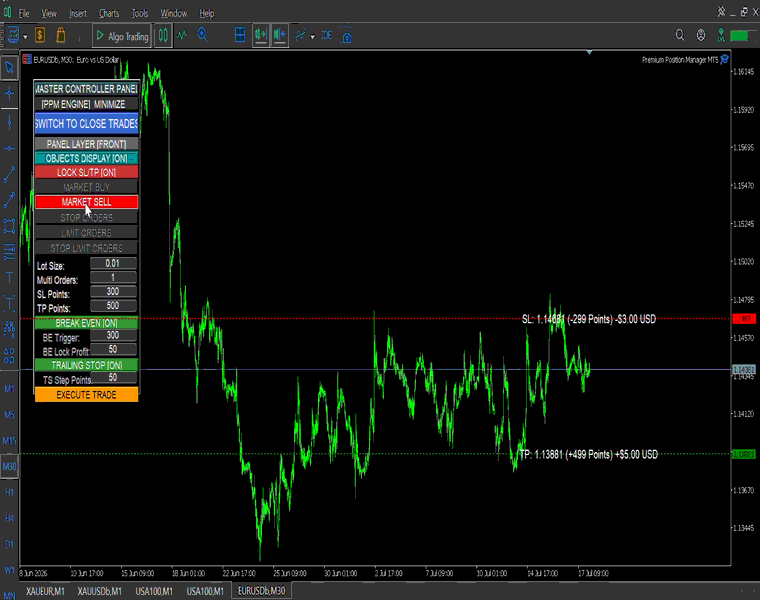Viewport: 760px width, 600px height.
Task: Open the Market shopping bag icon
Action: point(61,35)
